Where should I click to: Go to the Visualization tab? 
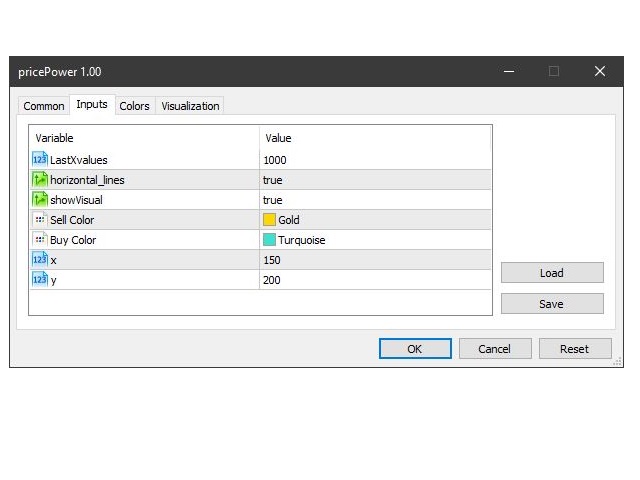[x=190, y=106]
